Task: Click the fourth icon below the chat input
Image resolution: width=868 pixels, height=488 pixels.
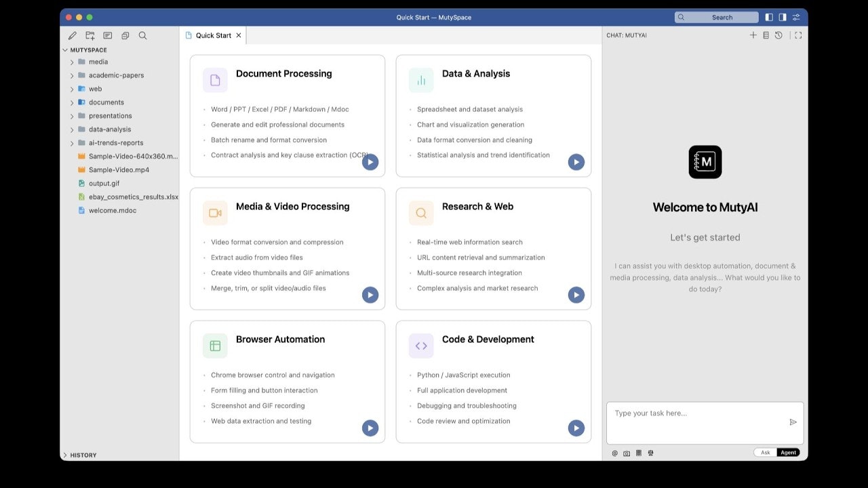Action: [650, 453]
